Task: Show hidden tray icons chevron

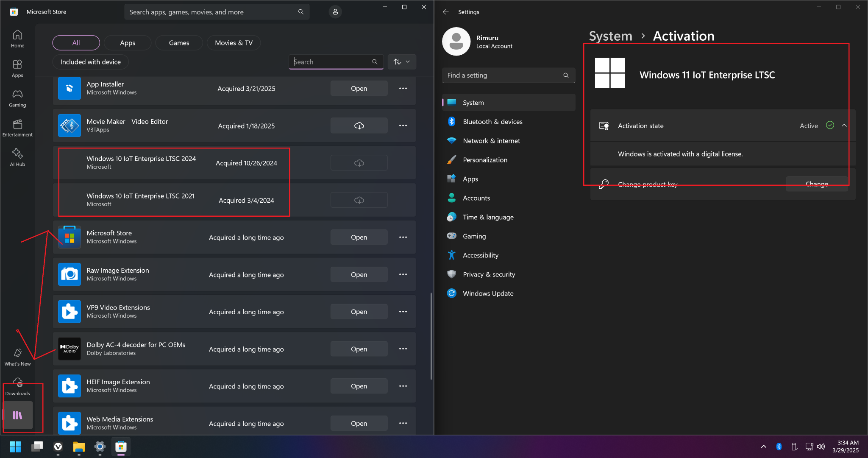Action: [764, 447]
